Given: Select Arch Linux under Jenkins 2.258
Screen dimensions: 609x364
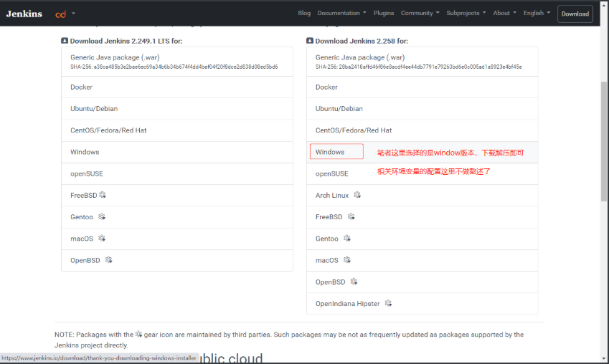Looking at the screenshot, I should click(x=422, y=196).
